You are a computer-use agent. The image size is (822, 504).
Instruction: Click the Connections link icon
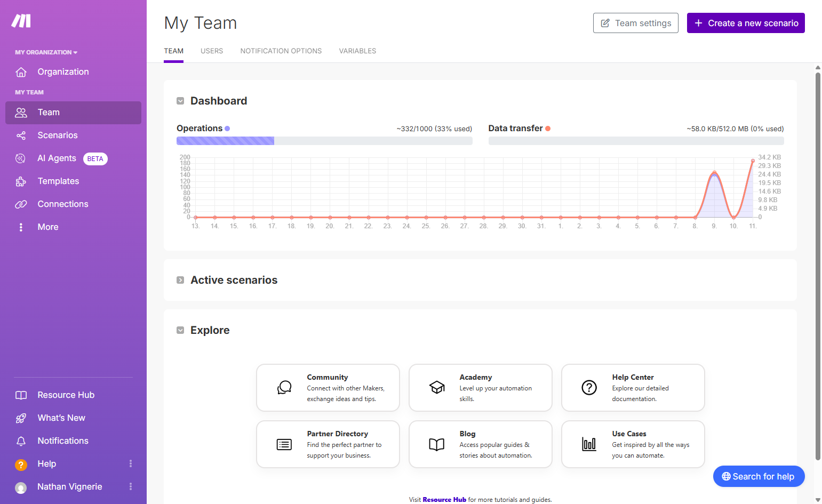click(x=21, y=204)
